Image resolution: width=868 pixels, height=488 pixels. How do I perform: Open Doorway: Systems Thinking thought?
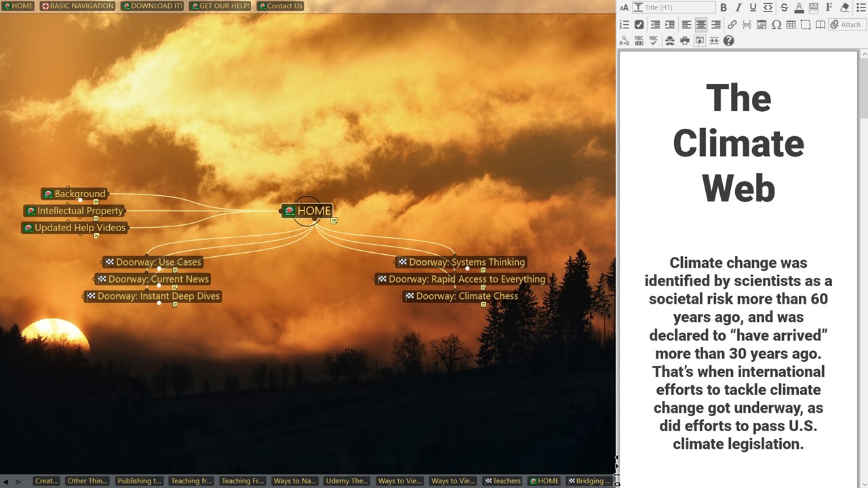tap(461, 262)
